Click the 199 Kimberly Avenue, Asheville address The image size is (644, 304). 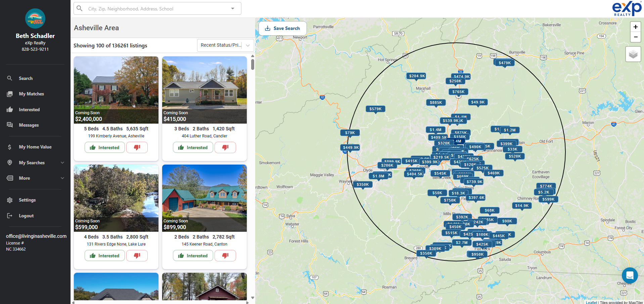pos(116,136)
